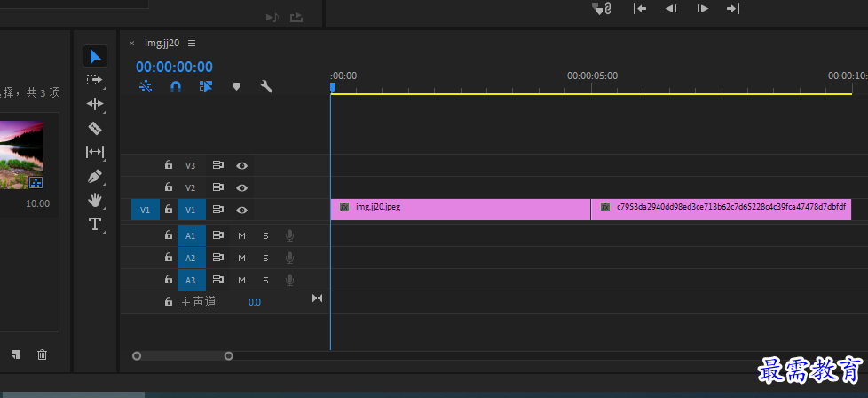Select the Pen tool

point(95,177)
